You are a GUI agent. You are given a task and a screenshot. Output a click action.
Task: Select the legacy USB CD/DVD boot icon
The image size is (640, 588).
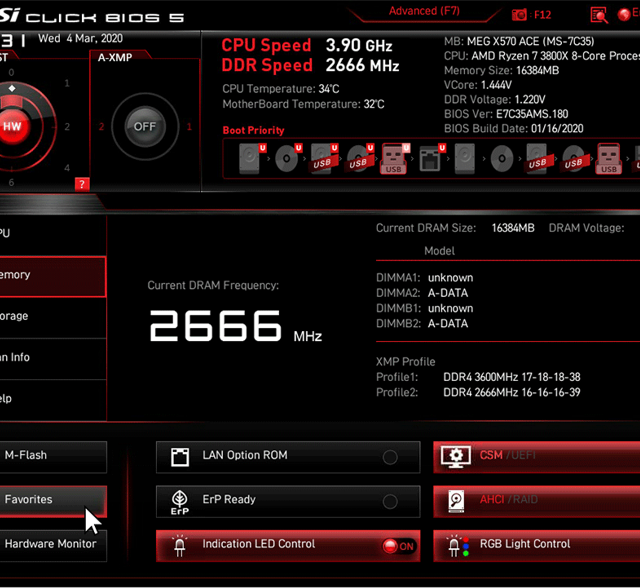(574, 159)
